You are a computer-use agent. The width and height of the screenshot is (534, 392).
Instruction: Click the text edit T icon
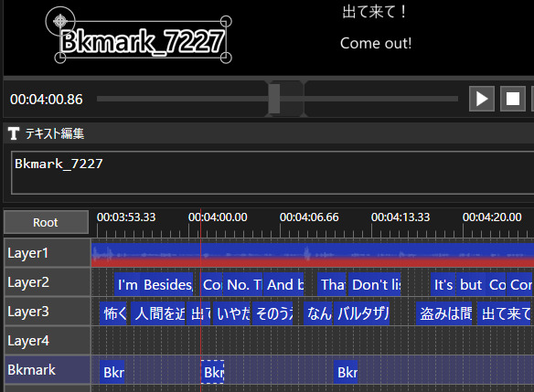[14, 133]
